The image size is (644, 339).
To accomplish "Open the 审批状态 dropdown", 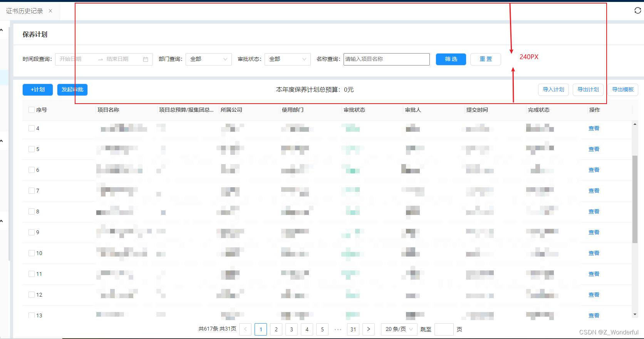I will point(288,59).
